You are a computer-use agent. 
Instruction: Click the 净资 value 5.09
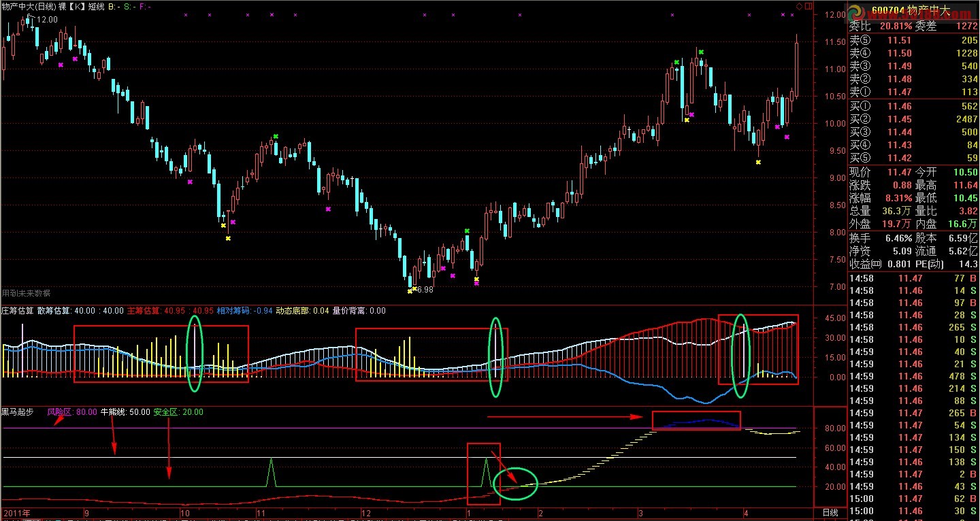point(902,251)
